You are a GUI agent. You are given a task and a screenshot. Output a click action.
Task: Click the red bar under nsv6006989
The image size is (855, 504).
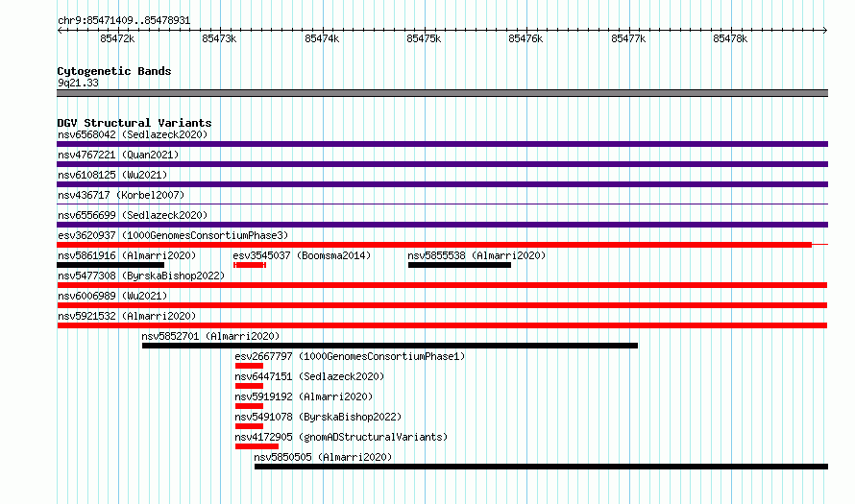coord(442,305)
